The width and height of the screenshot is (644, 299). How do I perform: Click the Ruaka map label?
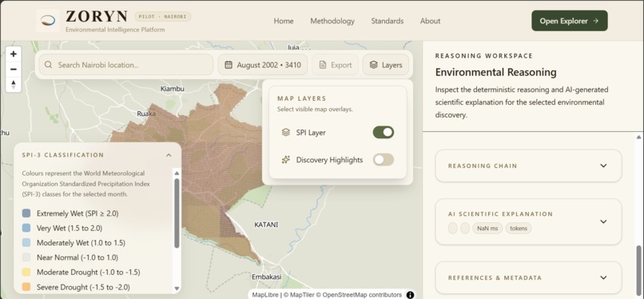147,114
